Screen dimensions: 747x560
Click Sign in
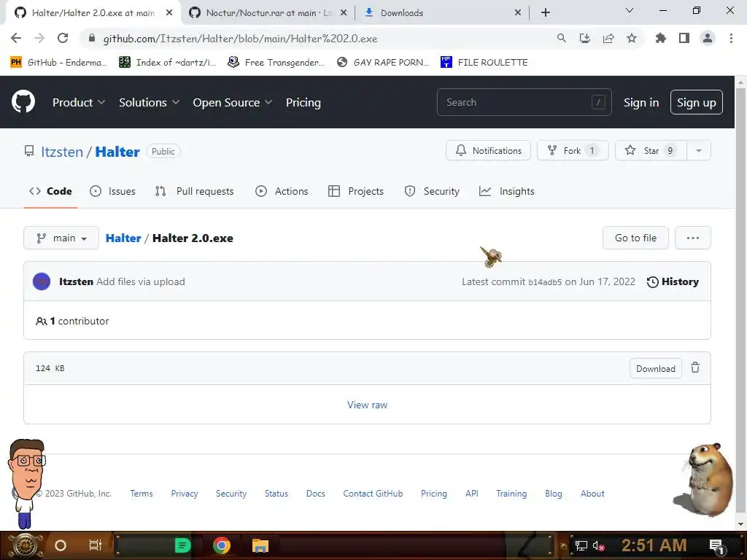(641, 102)
